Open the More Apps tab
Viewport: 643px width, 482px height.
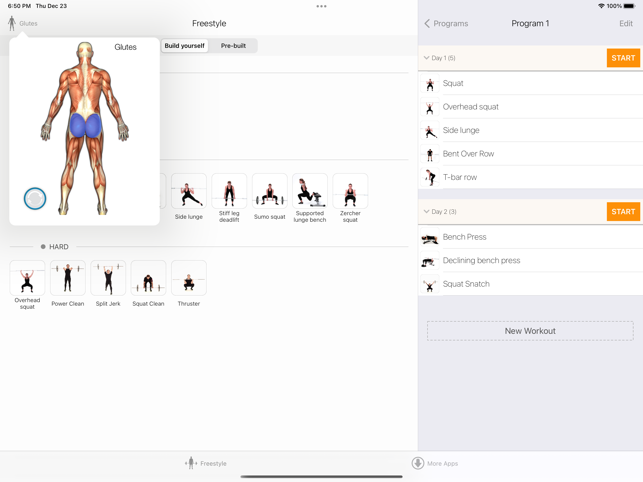pos(434,463)
